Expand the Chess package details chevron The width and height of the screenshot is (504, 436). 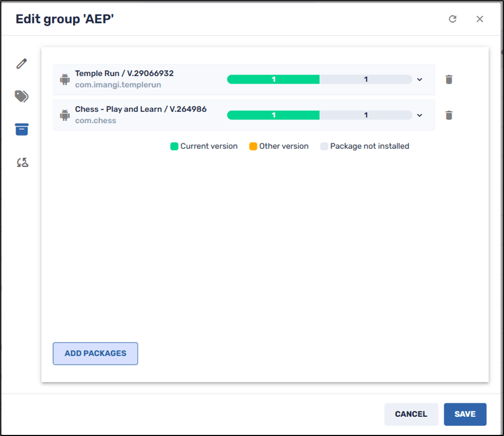(x=420, y=115)
